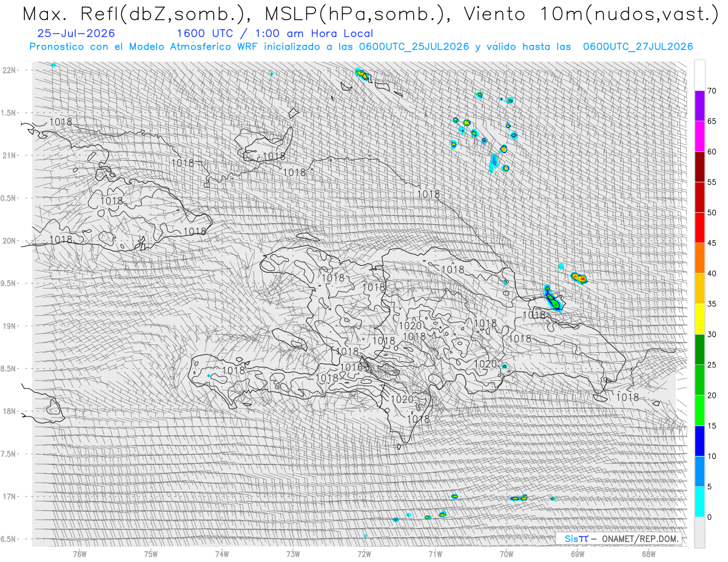Click the longitude axis label '74W'
The width and height of the screenshot is (728, 562).
tap(222, 554)
